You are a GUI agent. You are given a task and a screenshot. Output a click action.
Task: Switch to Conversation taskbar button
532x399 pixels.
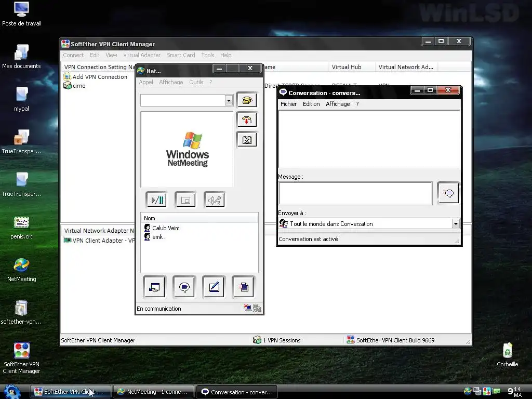click(237, 392)
